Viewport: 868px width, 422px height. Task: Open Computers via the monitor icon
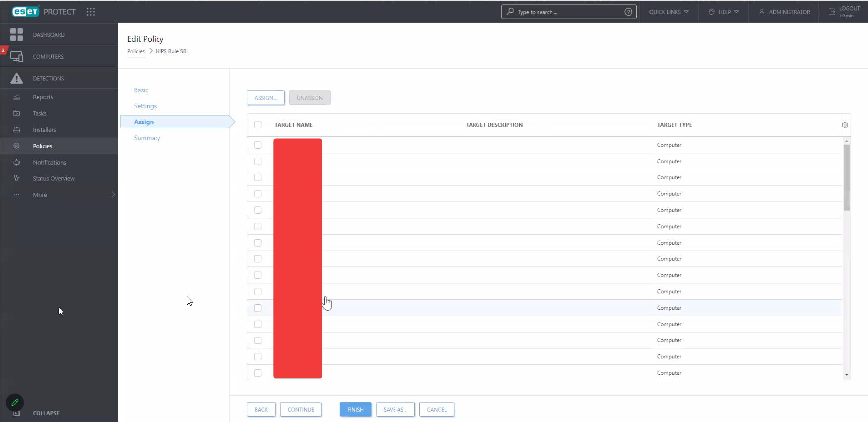pyautogui.click(x=16, y=56)
